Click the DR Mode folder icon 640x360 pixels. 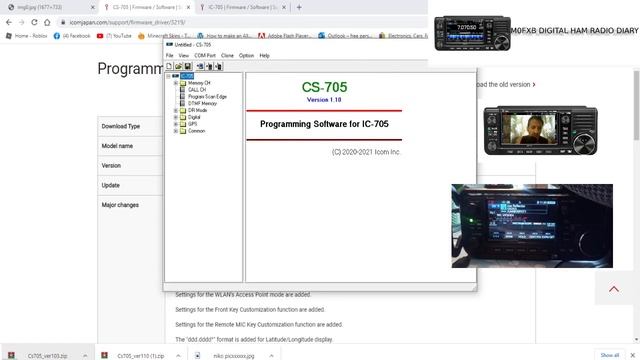183,110
